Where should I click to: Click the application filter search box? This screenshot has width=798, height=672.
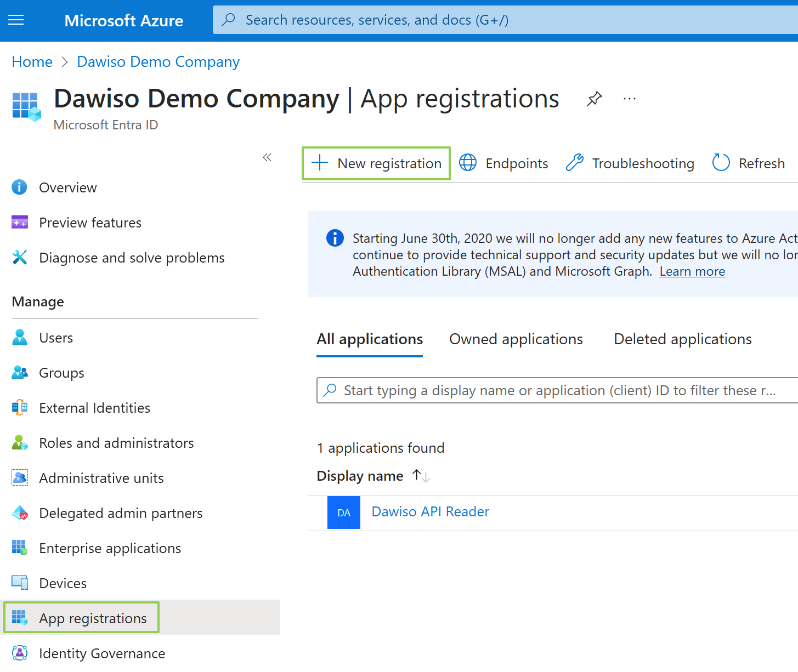pyautogui.click(x=557, y=390)
